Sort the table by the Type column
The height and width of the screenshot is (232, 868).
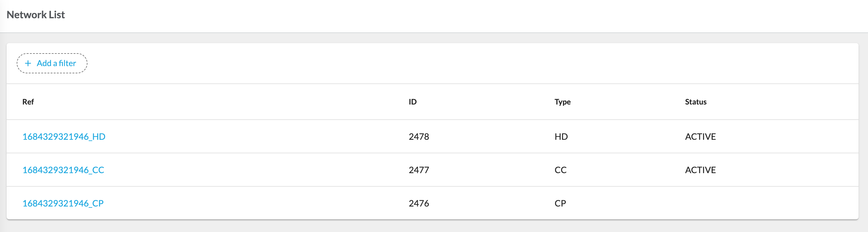tap(562, 102)
